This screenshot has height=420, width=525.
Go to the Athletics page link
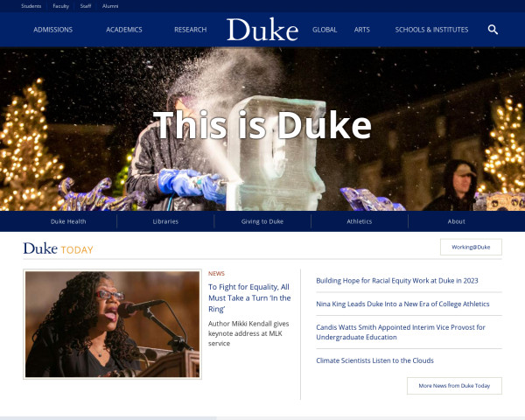pyautogui.click(x=360, y=221)
